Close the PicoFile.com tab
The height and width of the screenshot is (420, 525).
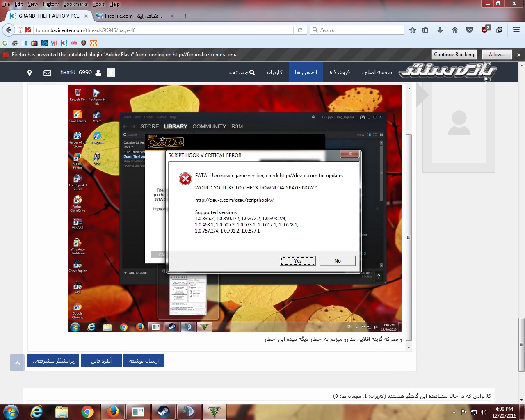coord(172,16)
